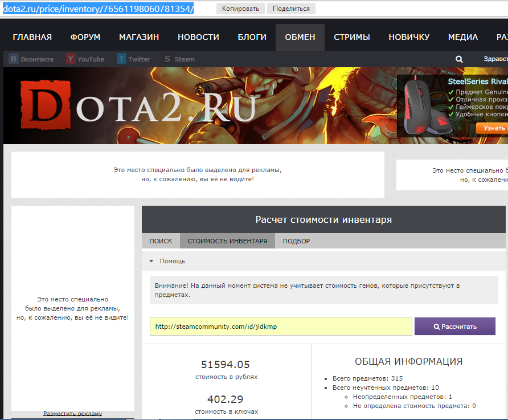This screenshot has height=420, width=508.
Task: Click the 402.29 keys value
Action: pyautogui.click(x=226, y=399)
